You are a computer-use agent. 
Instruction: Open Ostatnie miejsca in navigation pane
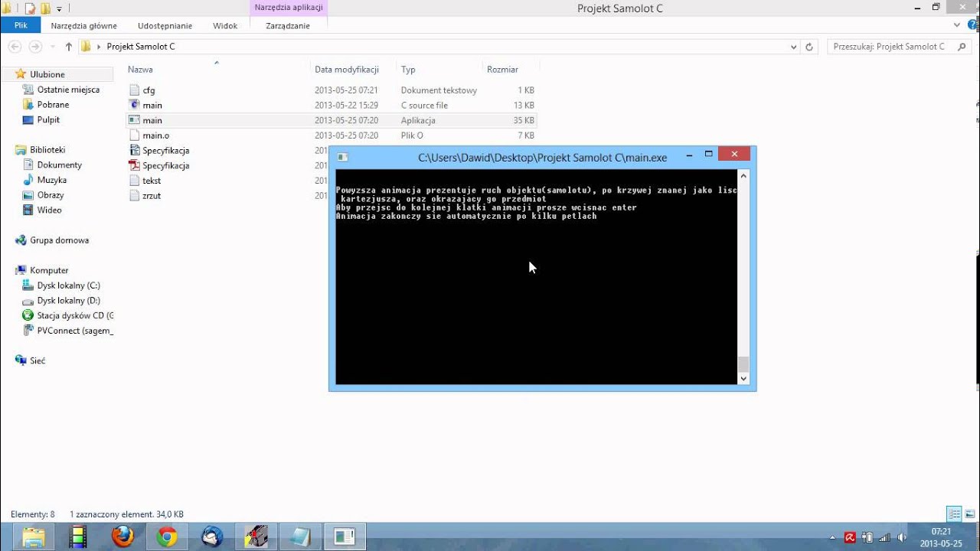pos(68,90)
